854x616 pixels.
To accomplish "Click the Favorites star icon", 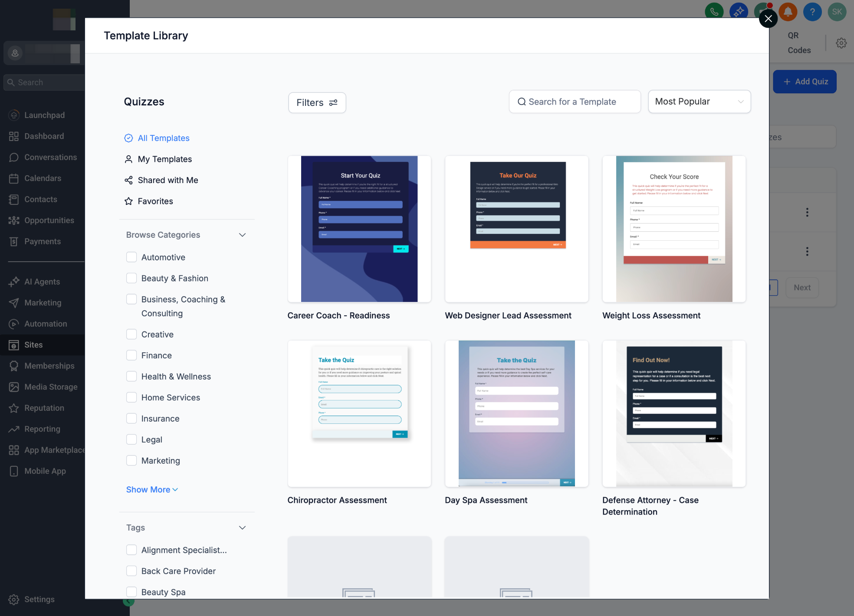I will pyautogui.click(x=128, y=201).
